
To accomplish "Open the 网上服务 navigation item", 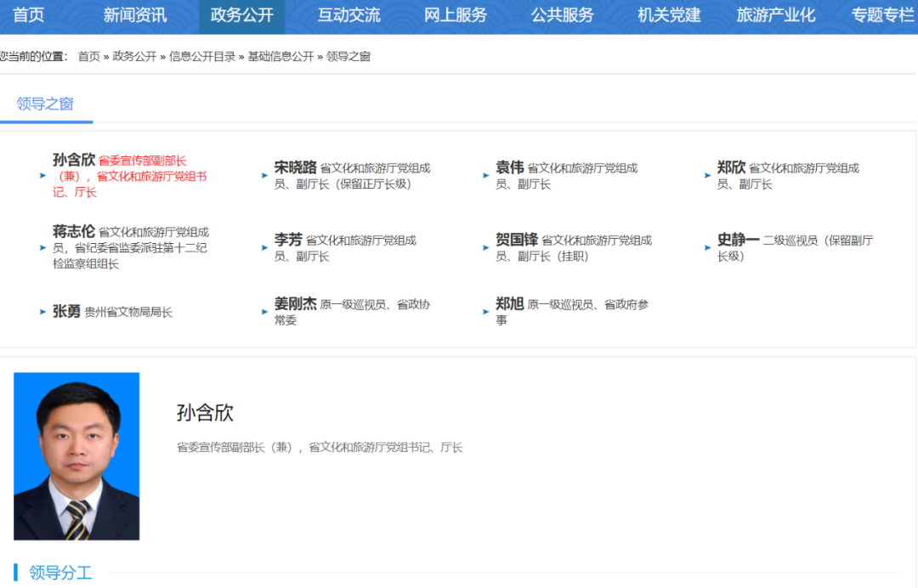I will (456, 14).
